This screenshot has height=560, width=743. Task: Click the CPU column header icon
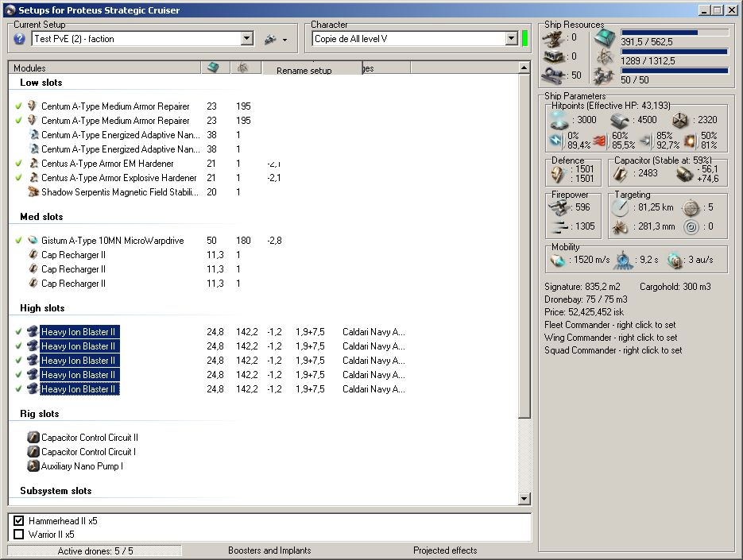[213, 68]
